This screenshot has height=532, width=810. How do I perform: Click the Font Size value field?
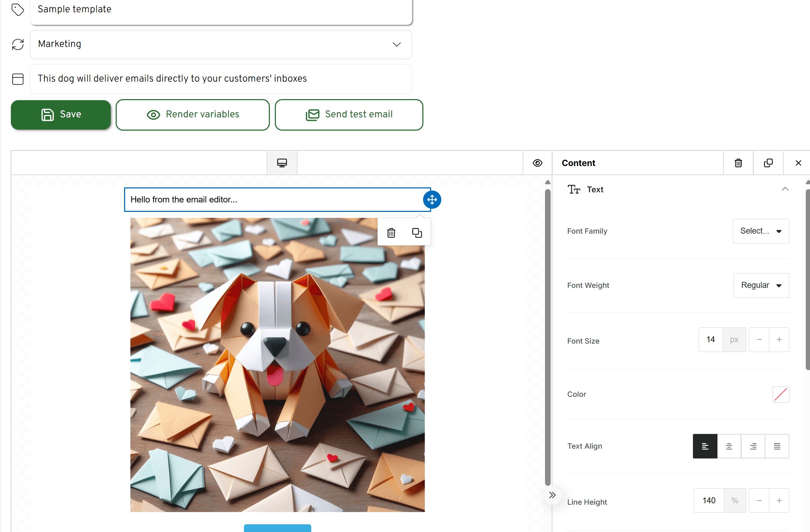(x=710, y=339)
